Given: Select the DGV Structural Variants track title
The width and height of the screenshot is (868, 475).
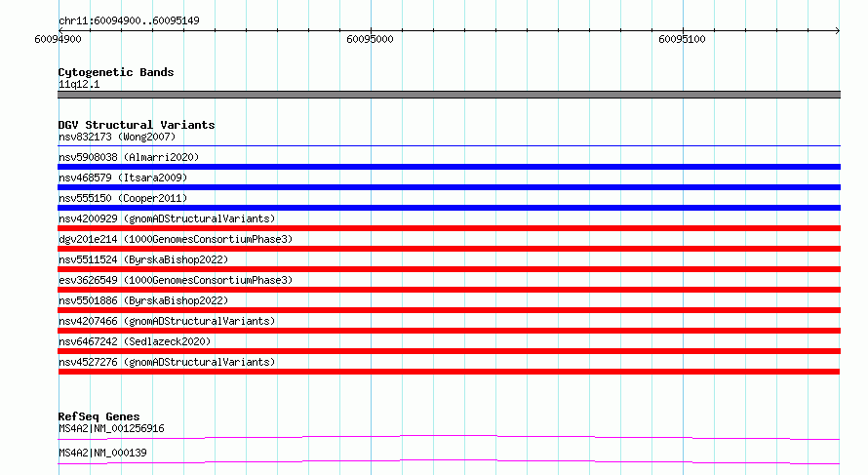Looking at the screenshot, I should pyautogui.click(x=137, y=125).
